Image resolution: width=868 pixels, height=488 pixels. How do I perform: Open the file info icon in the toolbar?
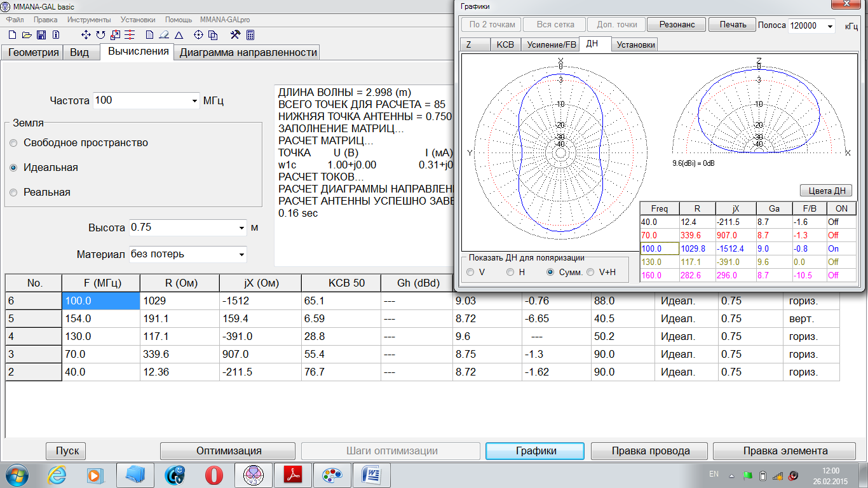click(x=56, y=35)
